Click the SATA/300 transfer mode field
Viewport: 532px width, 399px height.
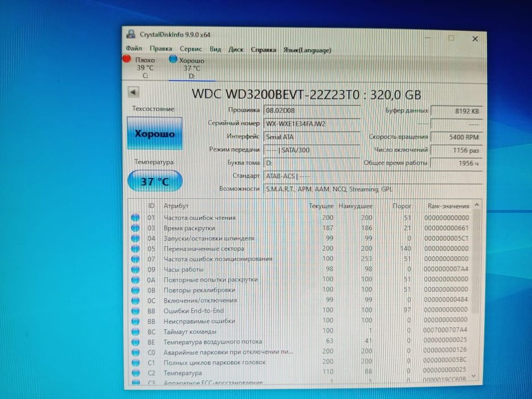(311, 150)
